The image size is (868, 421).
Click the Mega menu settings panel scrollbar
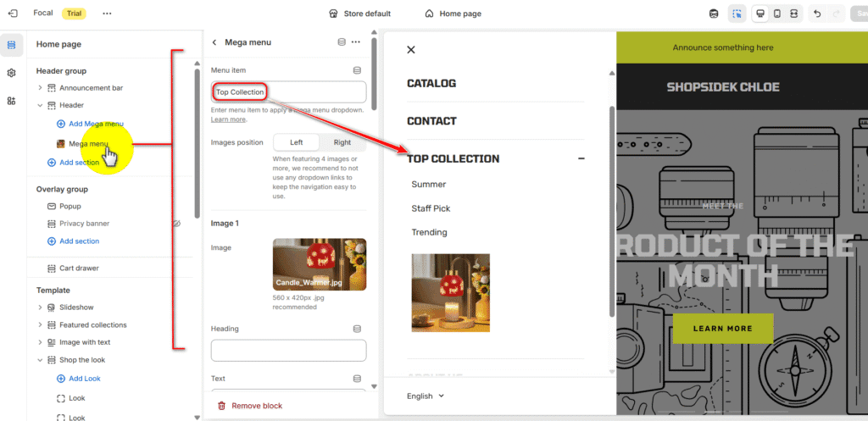tap(374, 74)
